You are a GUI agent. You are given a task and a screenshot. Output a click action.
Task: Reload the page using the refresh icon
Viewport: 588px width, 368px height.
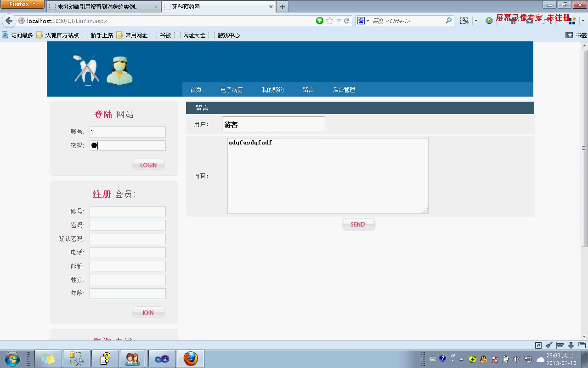click(347, 21)
